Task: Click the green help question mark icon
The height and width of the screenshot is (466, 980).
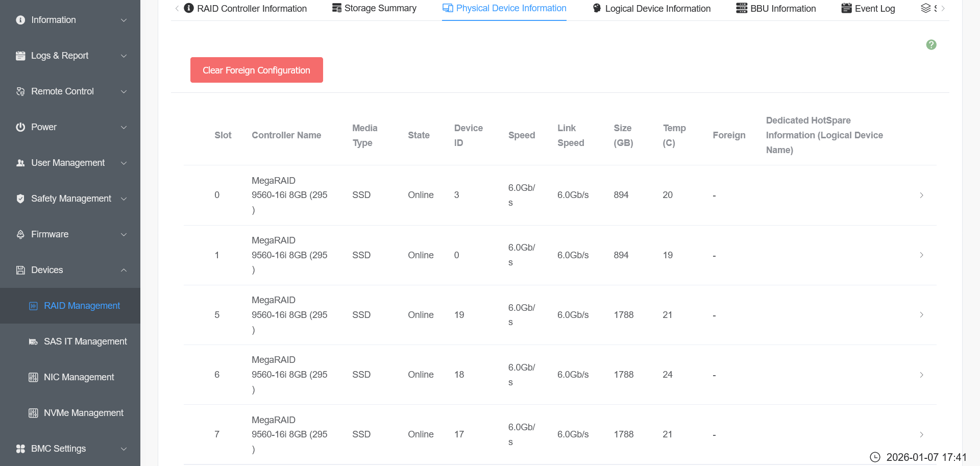Action: [931, 45]
